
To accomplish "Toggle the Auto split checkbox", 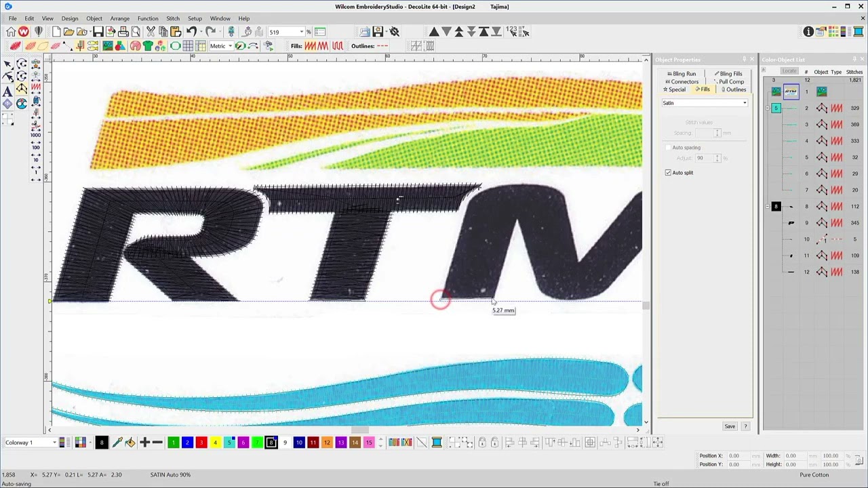I will (668, 173).
